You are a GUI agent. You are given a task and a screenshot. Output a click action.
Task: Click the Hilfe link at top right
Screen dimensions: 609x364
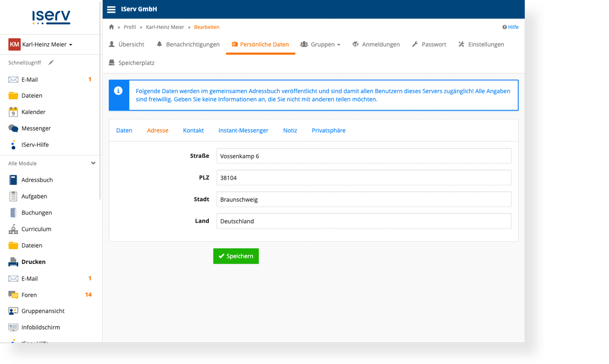pos(511,27)
